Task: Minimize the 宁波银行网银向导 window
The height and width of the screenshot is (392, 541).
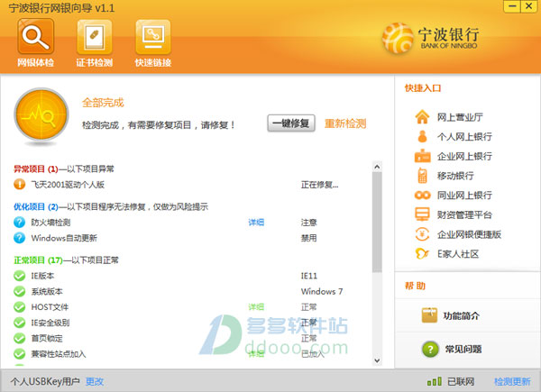Action: 512,6
